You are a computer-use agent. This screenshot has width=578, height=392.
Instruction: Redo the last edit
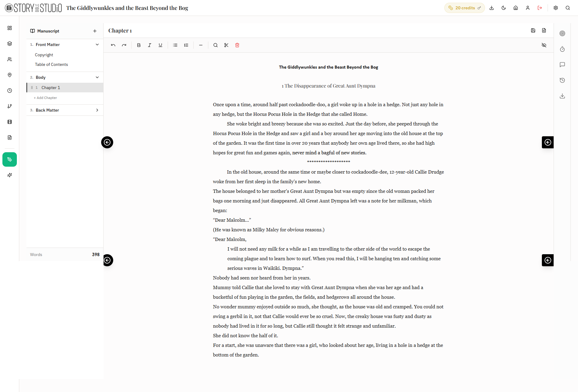point(124,45)
